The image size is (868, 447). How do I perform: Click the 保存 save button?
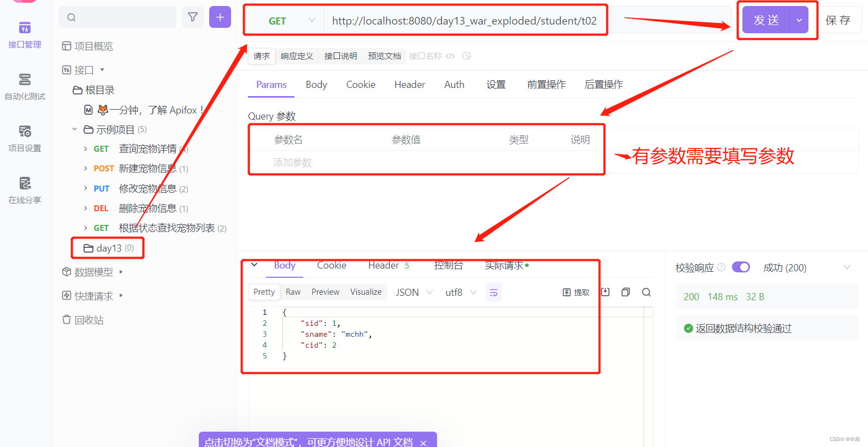838,20
